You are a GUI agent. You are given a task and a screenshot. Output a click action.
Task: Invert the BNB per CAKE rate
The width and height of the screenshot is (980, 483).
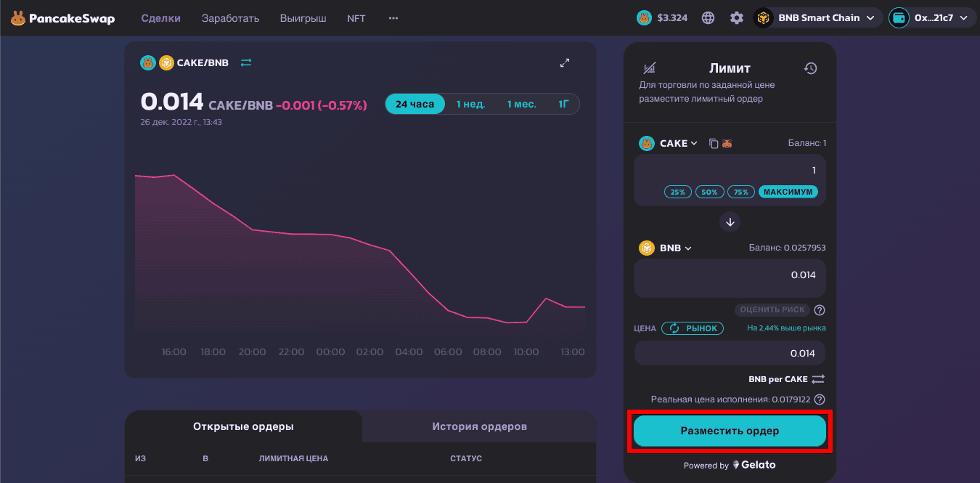tap(818, 379)
